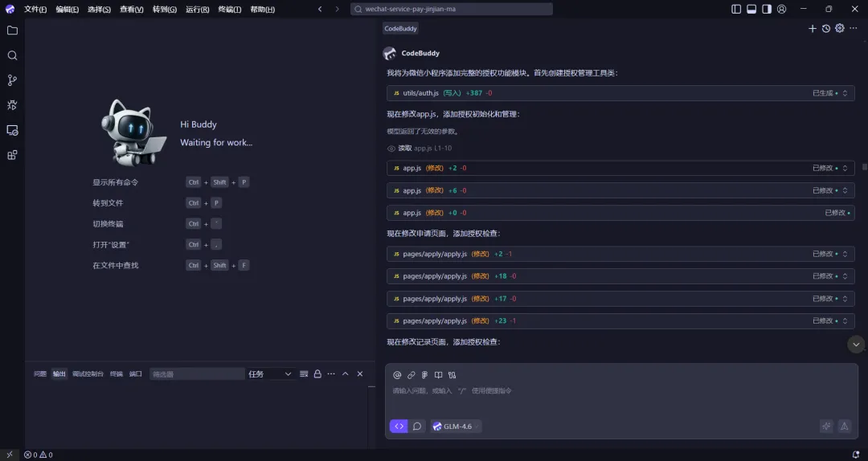Toggle the primary sidebar layout icon
Screen dimensions: 868x461
[736, 9]
